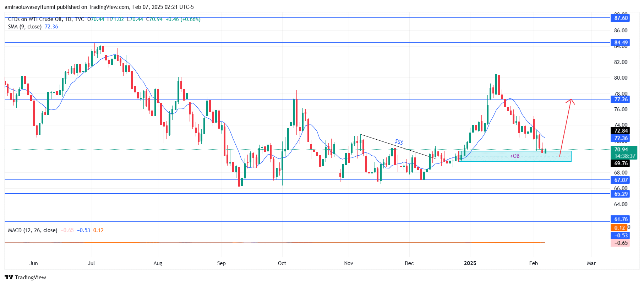Click the black 69.76 price label
The image size is (644, 285).
[621, 163]
